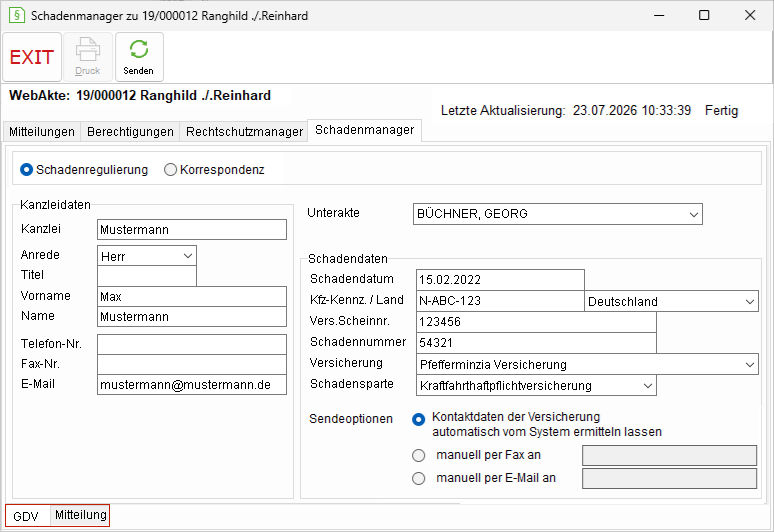Maximize the Schadenmanager window
This screenshot has height=532, width=774.
click(x=704, y=15)
